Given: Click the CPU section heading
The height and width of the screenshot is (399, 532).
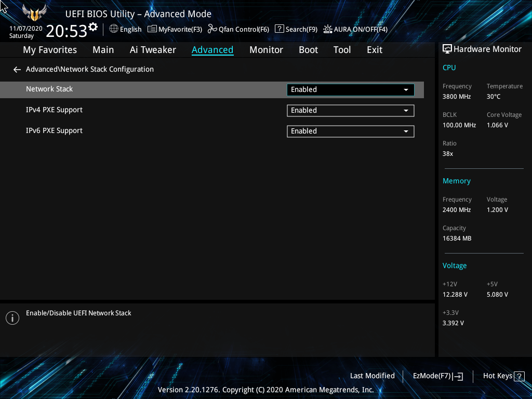Looking at the screenshot, I should [449, 68].
